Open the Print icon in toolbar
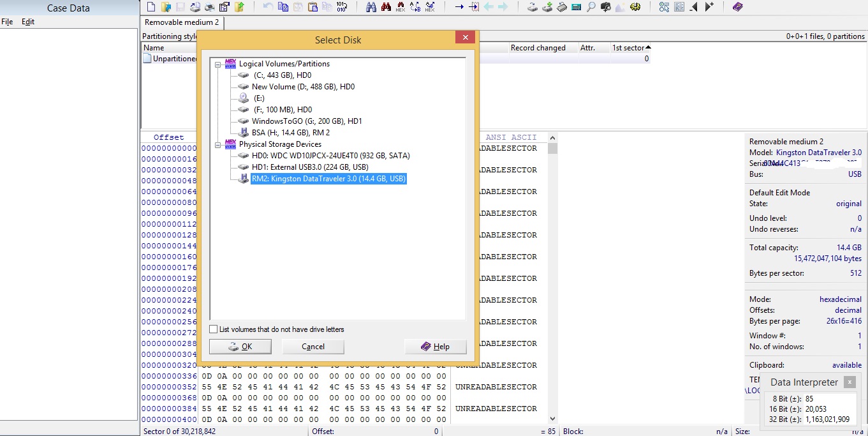Image resolution: width=868 pixels, height=436 pixels. pos(209,7)
